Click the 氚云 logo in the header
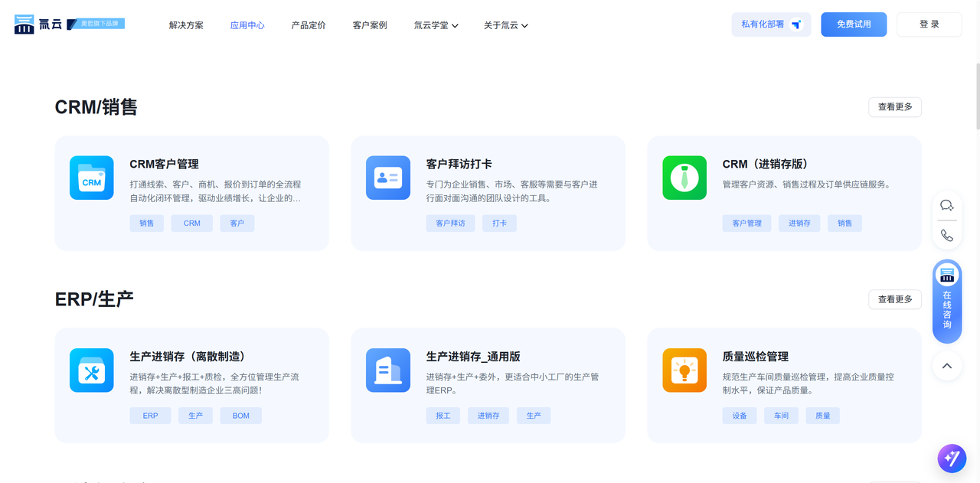Image resolution: width=980 pixels, height=483 pixels. click(x=38, y=24)
